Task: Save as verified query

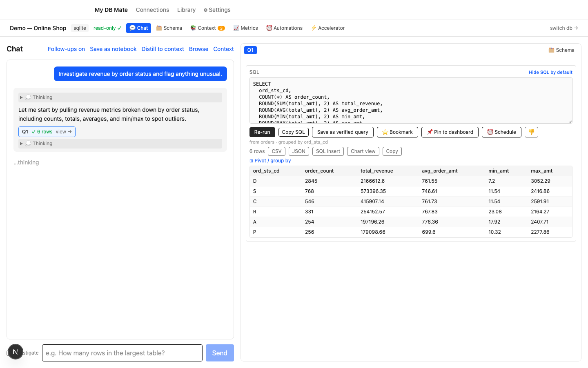Action: point(343,132)
